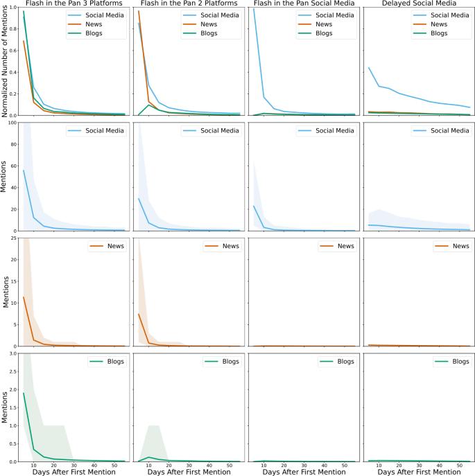Image resolution: width=475 pixels, height=476 pixels.
Task: Click the 'Flash in the Pan 3 Platforms' title
Action: point(74,3)
